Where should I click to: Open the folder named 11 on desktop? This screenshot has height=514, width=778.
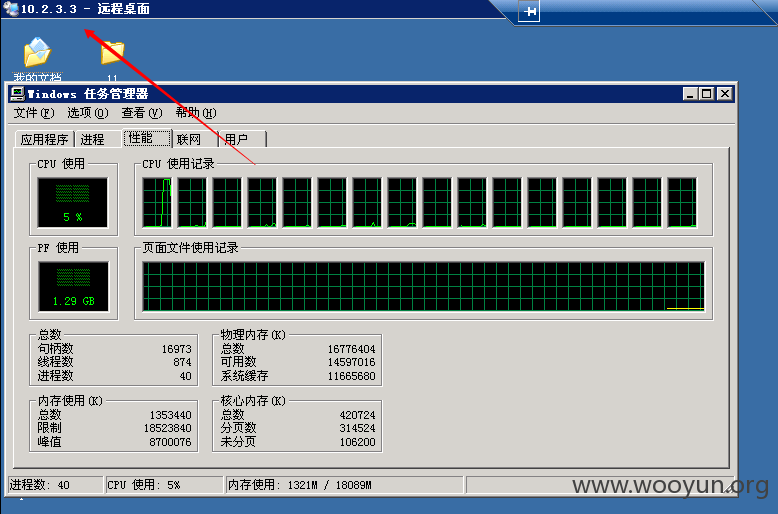[112, 53]
